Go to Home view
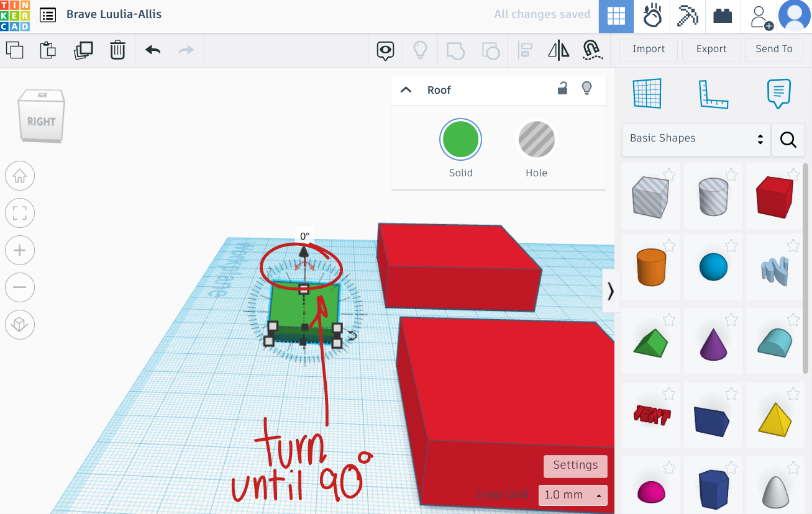The height and width of the screenshot is (514, 812). [20, 177]
